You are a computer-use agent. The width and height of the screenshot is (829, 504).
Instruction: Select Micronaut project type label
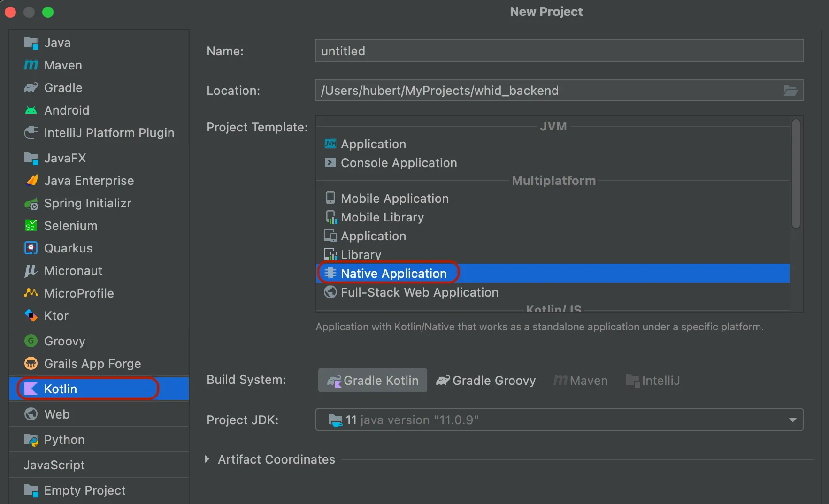pos(73,271)
